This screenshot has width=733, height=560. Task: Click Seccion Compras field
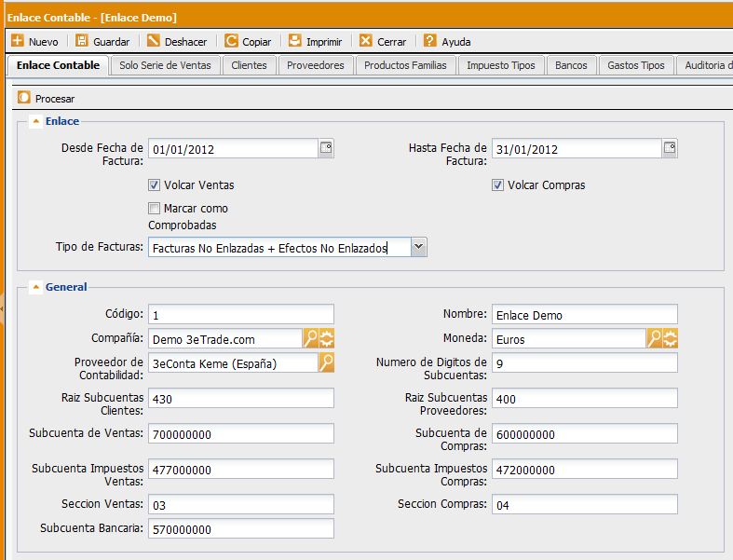point(585,505)
